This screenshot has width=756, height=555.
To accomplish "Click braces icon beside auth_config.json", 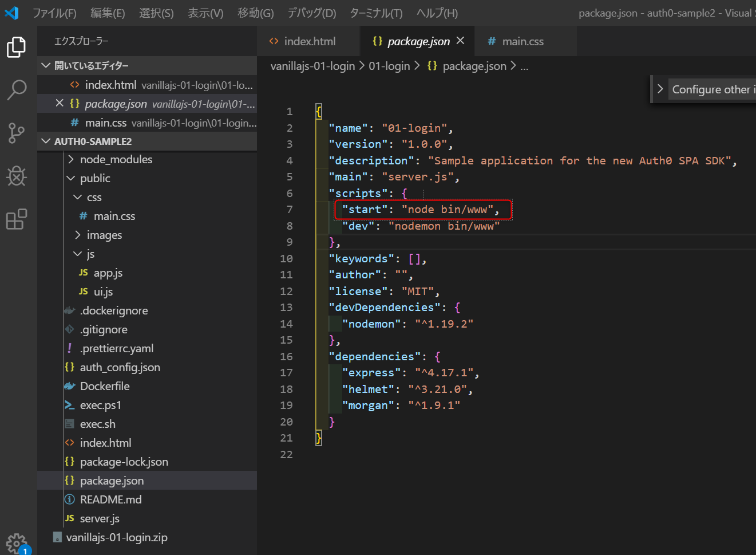I will point(70,367).
